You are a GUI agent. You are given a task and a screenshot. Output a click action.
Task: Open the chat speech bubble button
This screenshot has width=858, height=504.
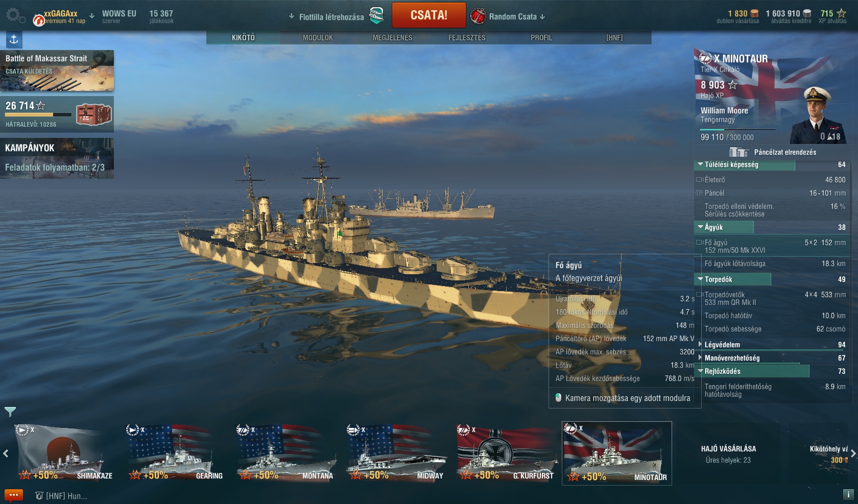coord(14,495)
